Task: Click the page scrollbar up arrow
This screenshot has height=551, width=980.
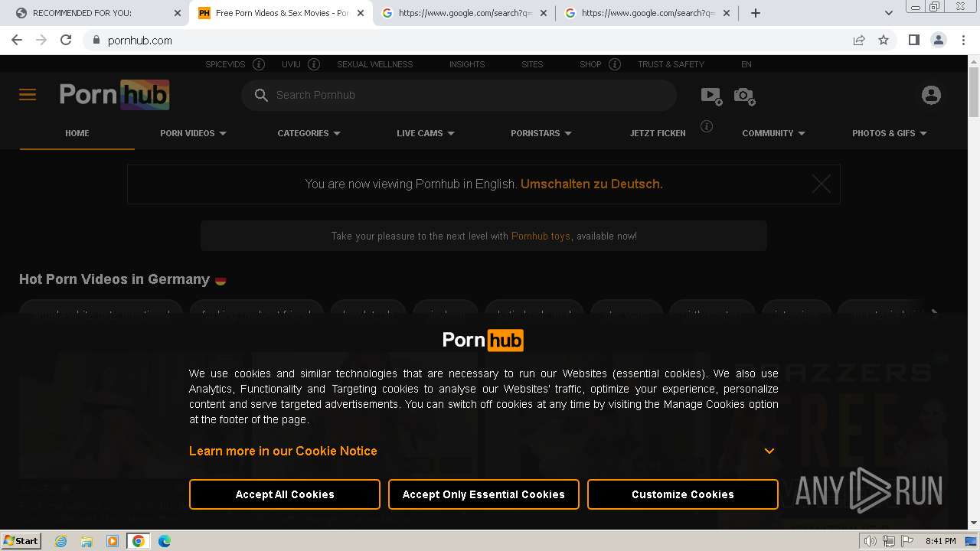Action: tap(974, 61)
